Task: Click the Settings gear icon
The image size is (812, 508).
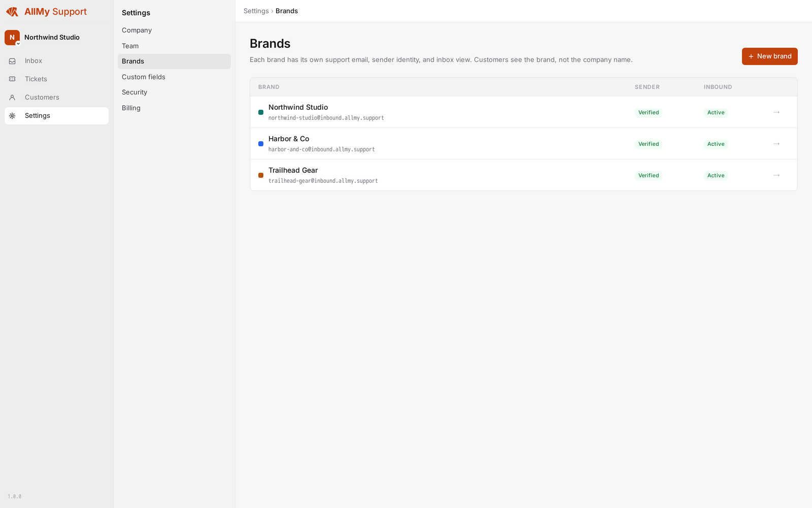Action: click(x=12, y=116)
